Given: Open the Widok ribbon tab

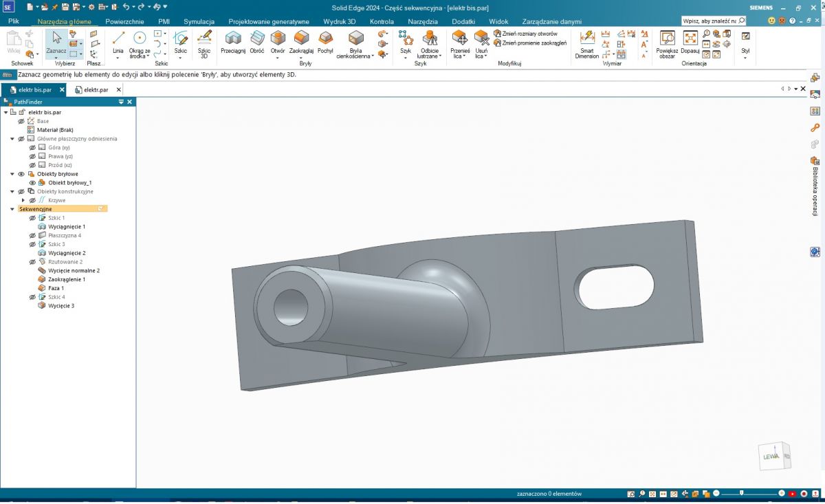Looking at the screenshot, I should coord(498,21).
